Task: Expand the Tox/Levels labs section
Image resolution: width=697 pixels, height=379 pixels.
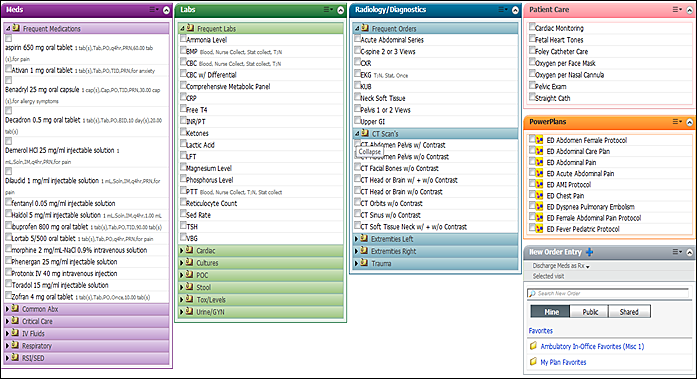Action: coord(182,299)
